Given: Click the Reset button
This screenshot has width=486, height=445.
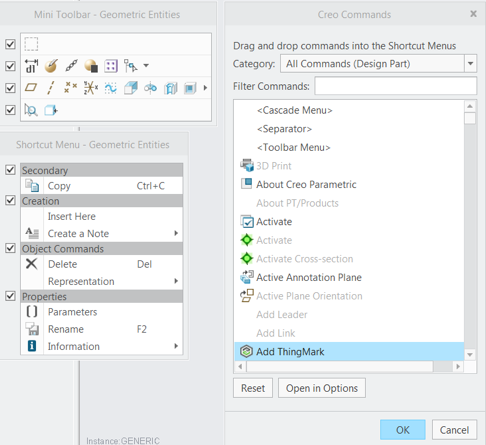Looking at the screenshot, I should 253,388.
